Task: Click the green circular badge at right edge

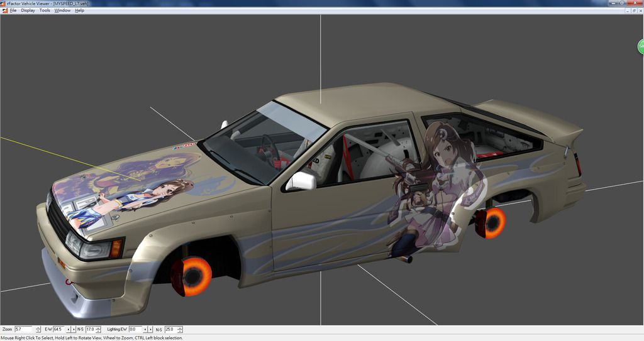Action: pyautogui.click(x=641, y=46)
